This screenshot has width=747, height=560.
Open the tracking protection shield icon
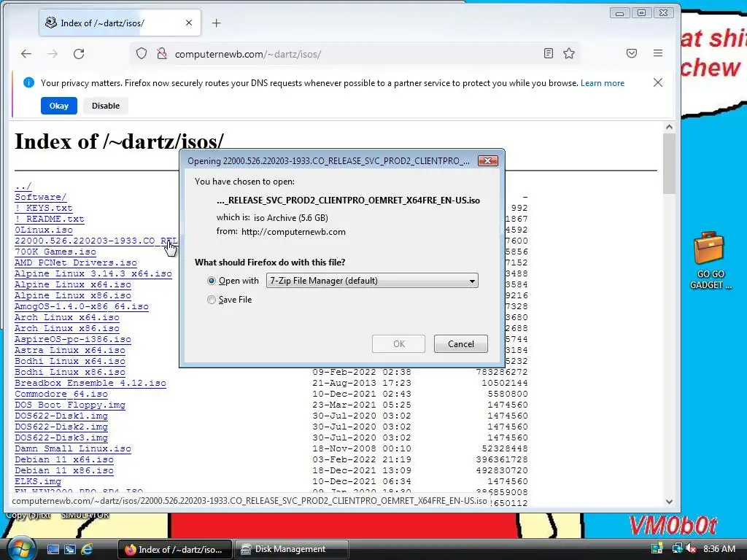[142, 53]
